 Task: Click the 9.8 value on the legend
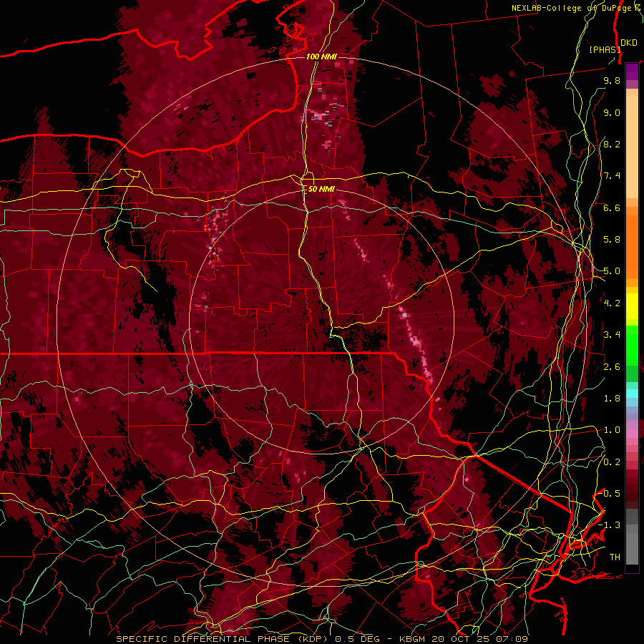(x=612, y=80)
